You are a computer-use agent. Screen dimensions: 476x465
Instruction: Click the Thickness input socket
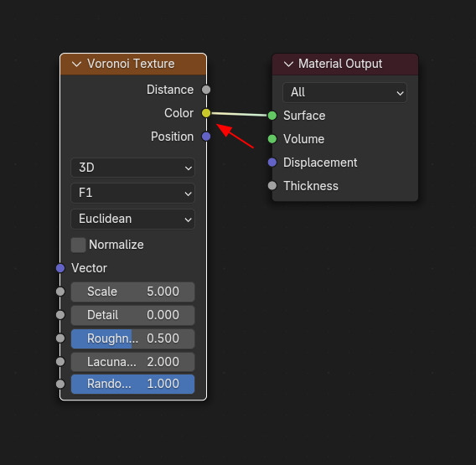[x=272, y=185]
